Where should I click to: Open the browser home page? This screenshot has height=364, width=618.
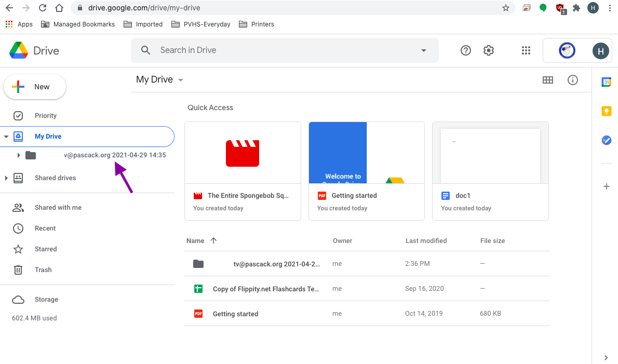[x=59, y=8]
